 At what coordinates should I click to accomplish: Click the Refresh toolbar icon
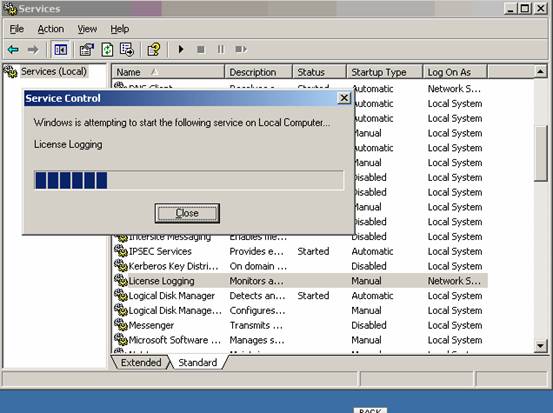[107, 49]
